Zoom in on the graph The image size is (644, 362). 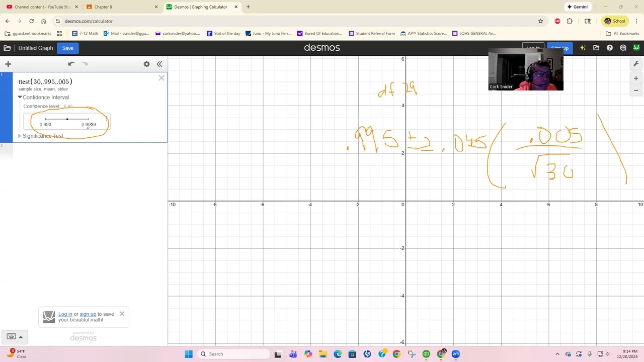point(636,78)
